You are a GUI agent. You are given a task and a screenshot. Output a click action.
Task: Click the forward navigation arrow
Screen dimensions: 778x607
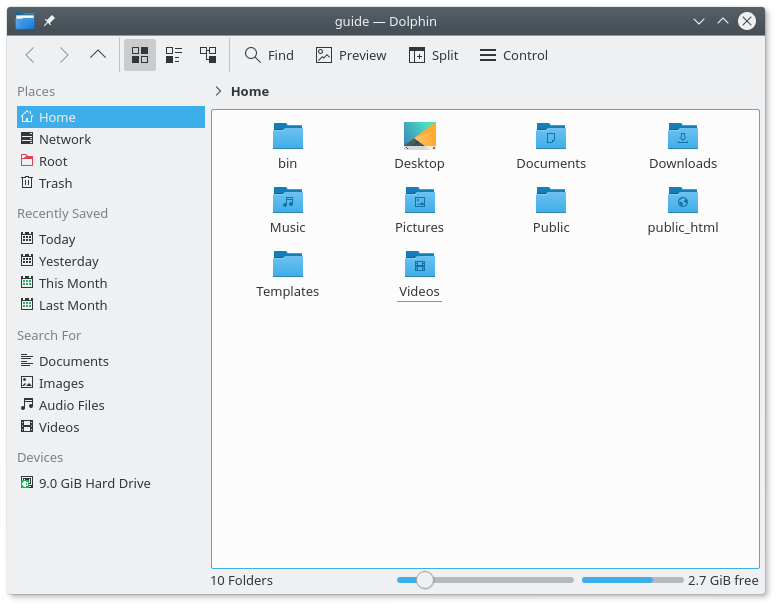pyautogui.click(x=64, y=55)
